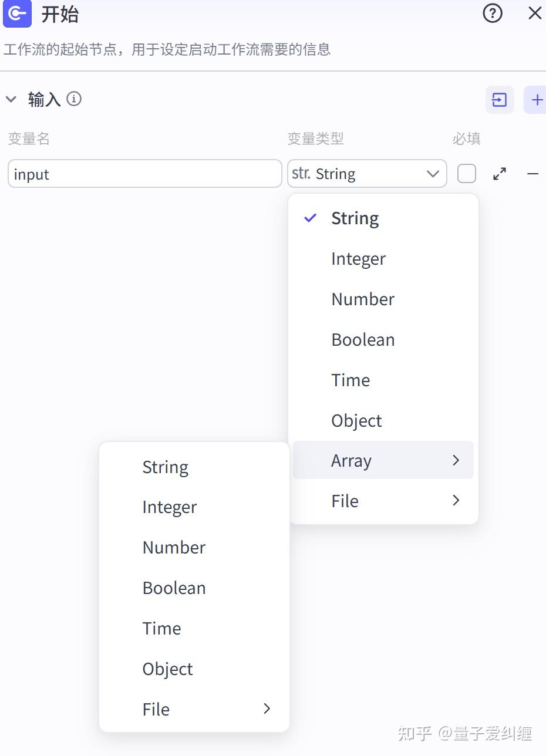The width and height of the screenshot is (546, 756).
Task: Remove the input variable row
Action: pos(532,174)
